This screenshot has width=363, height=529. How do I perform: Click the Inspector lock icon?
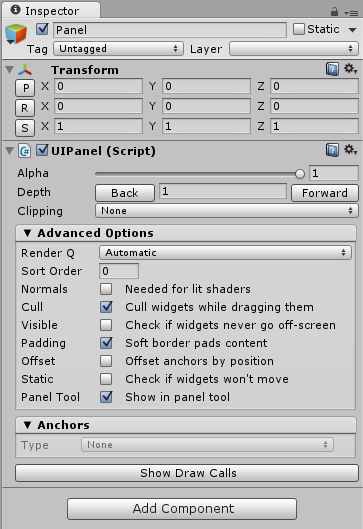(334, 12)
